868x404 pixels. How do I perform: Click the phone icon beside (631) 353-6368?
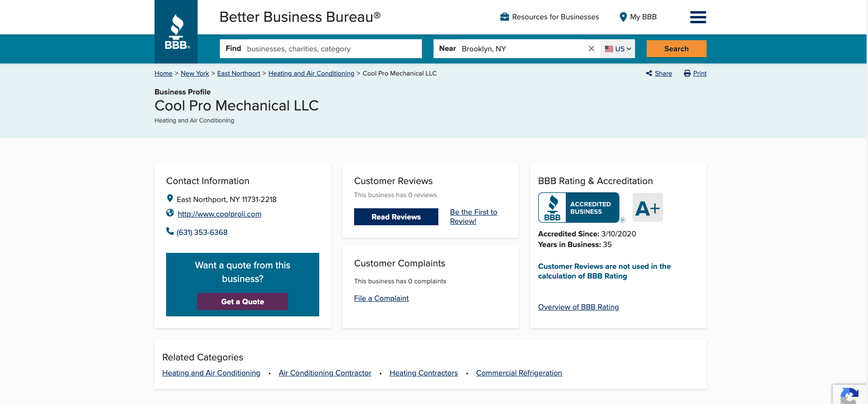pyautogui.click(x=170, y=232)
